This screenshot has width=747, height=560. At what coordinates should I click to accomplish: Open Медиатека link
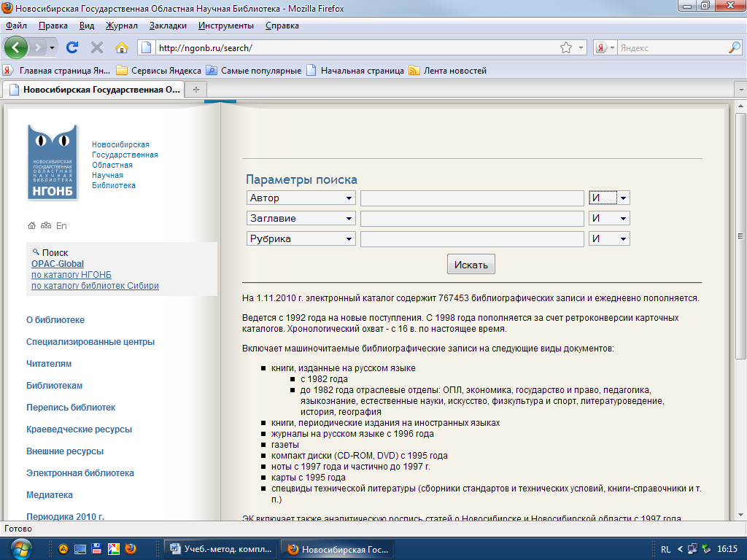50,495
